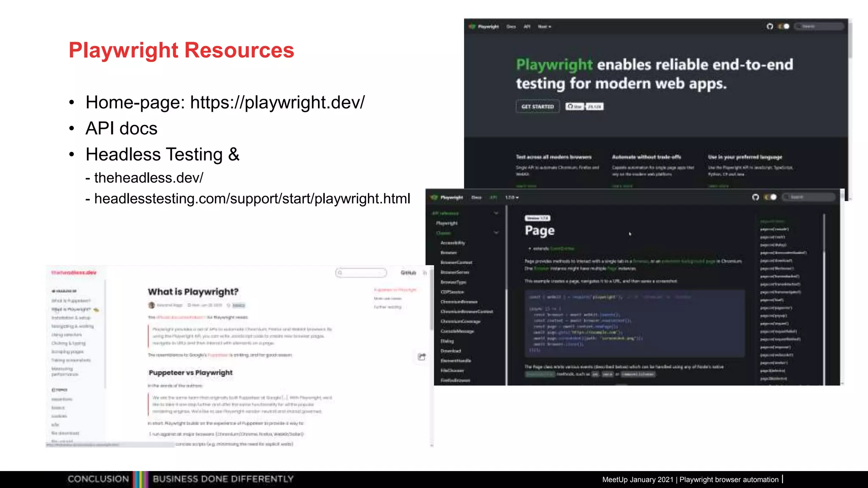Click search input on theheadless.dev
This screenshot has width=868, height=488.
pos(361,273)
